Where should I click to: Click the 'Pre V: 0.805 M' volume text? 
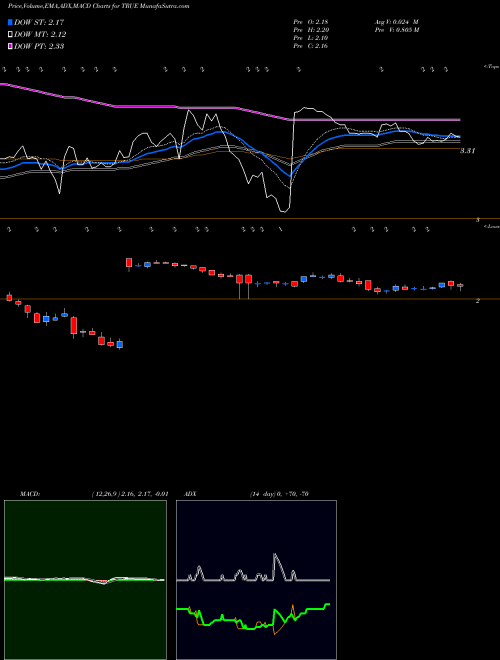tap(397, 30)
